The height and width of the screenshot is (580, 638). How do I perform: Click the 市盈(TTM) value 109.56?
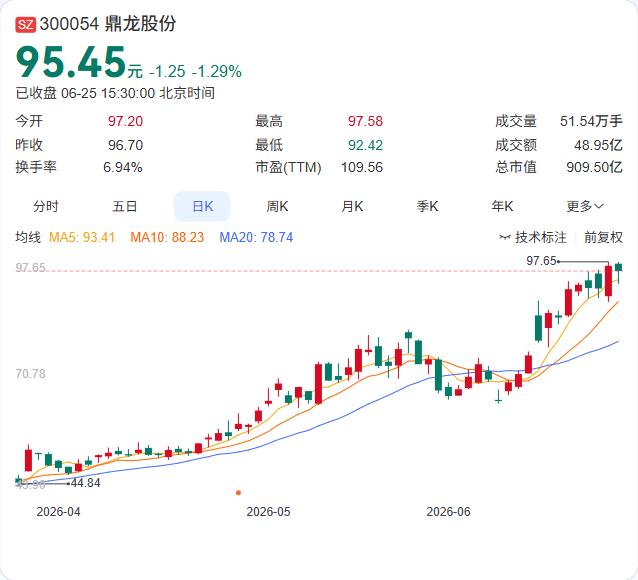pyautogui.click(x=362, y=167)
